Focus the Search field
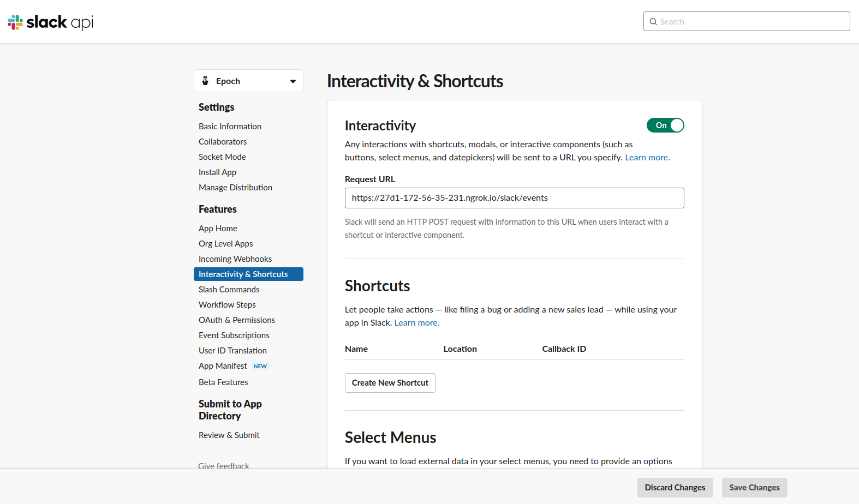The image size is (859, 504). (747, 21)
